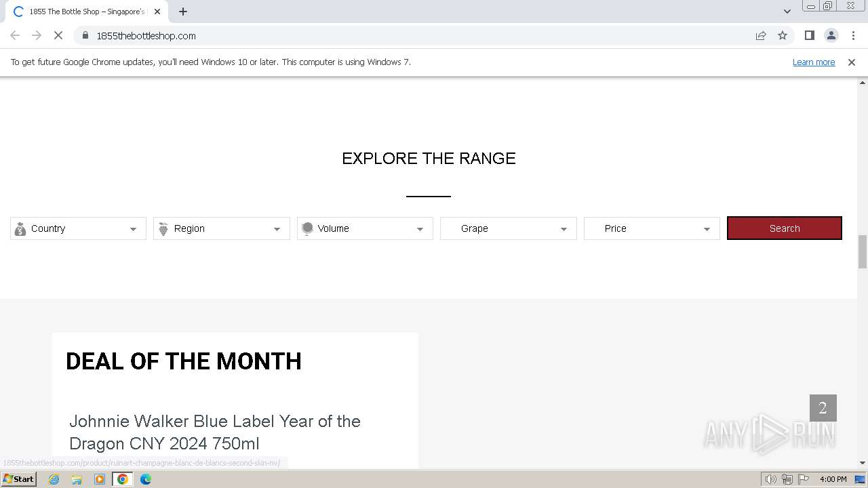Open a new tab with the plus button

click(183, 12)
